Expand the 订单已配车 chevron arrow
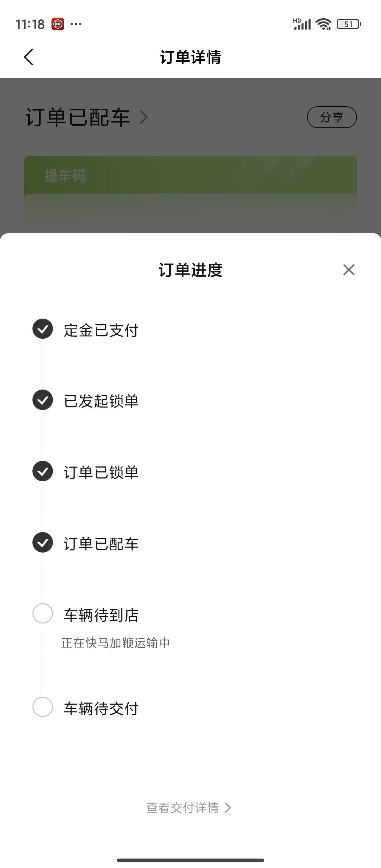 [144, 117]
